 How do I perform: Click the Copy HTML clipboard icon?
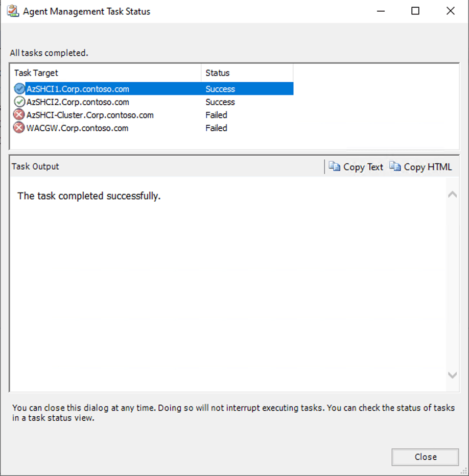click(x=395, y=166)
